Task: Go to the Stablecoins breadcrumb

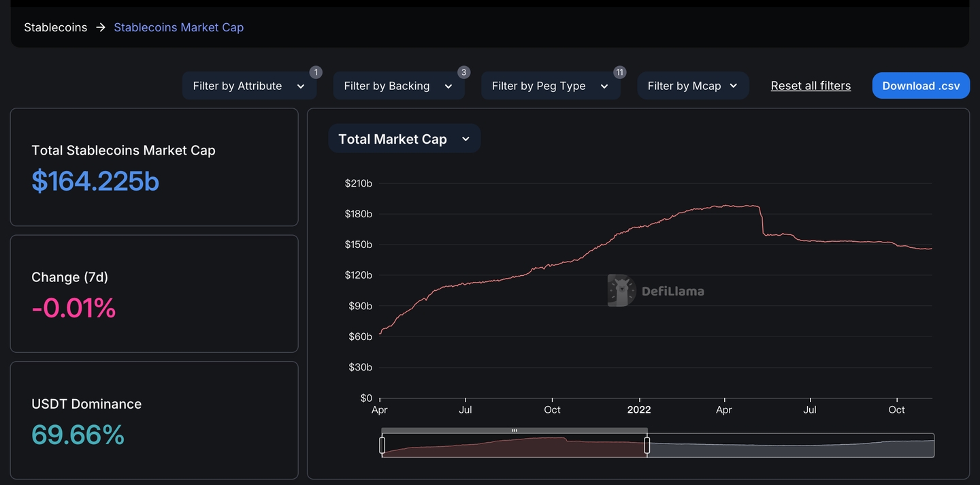Action: point(56,27)
